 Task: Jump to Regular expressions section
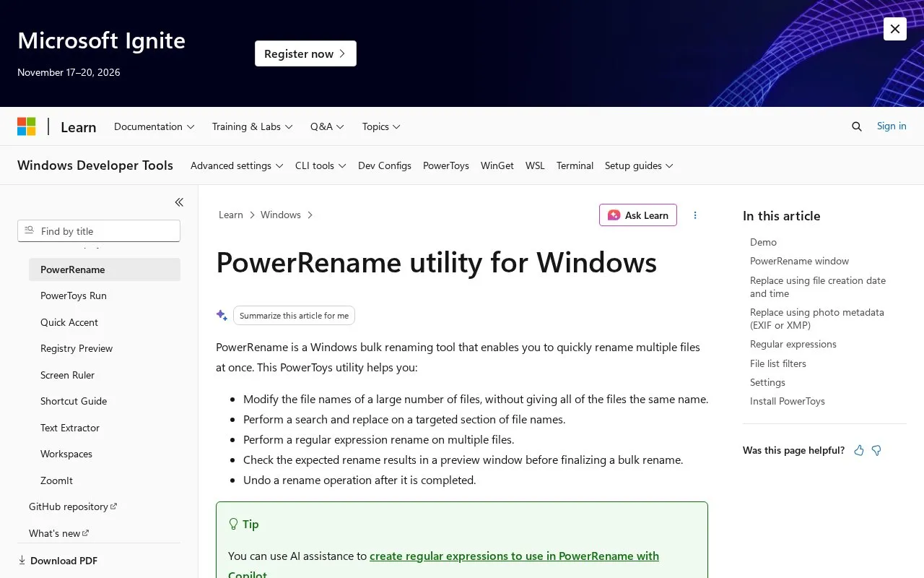click(x=793, y=344)
